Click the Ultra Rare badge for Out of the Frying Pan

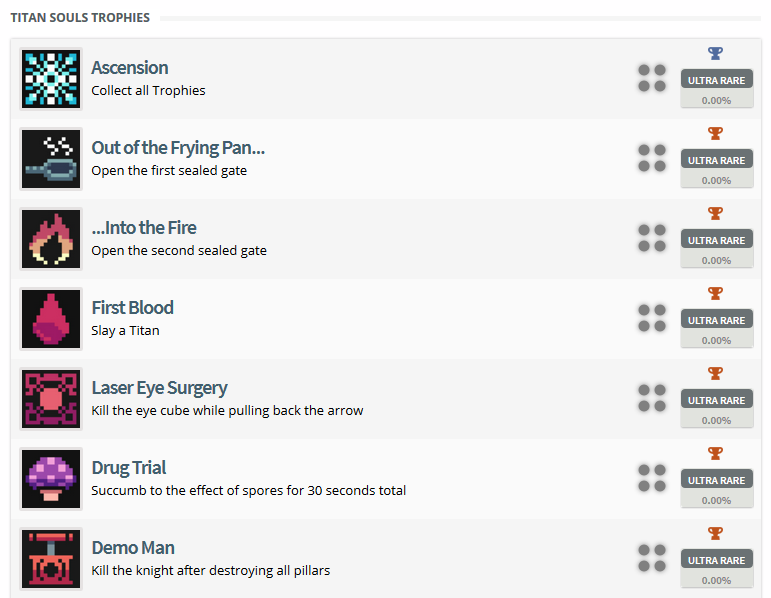(x=717, y=160)
